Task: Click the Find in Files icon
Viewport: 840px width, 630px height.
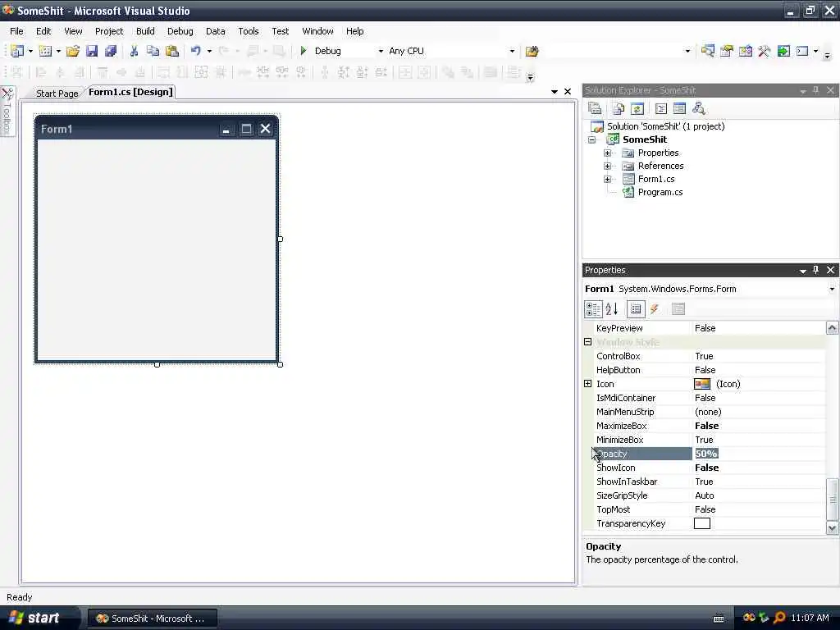Action: coord(532,51)
